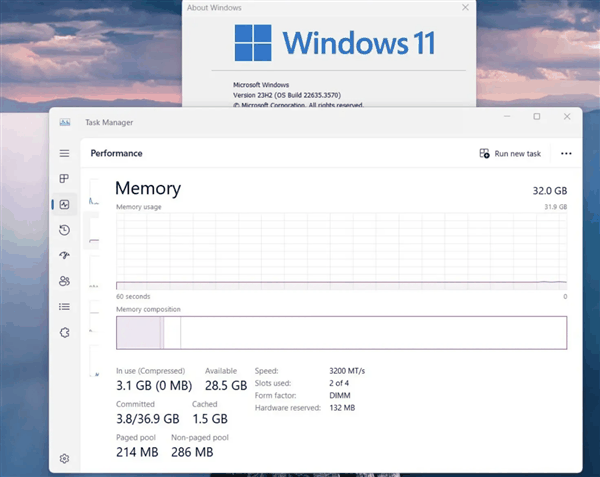This screenshot has width=600, height=477.
Task: Click the 31.9 GB graph scale label
Action: pos(556,207)
